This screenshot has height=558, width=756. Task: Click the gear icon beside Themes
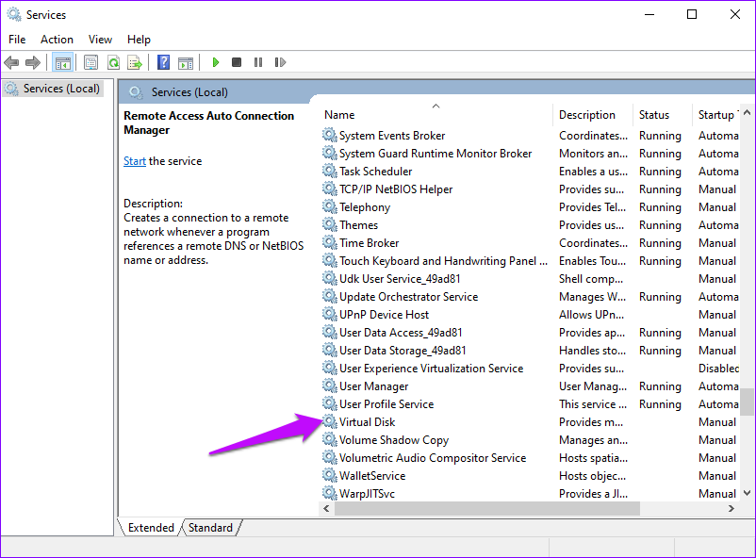click(329, 224)
